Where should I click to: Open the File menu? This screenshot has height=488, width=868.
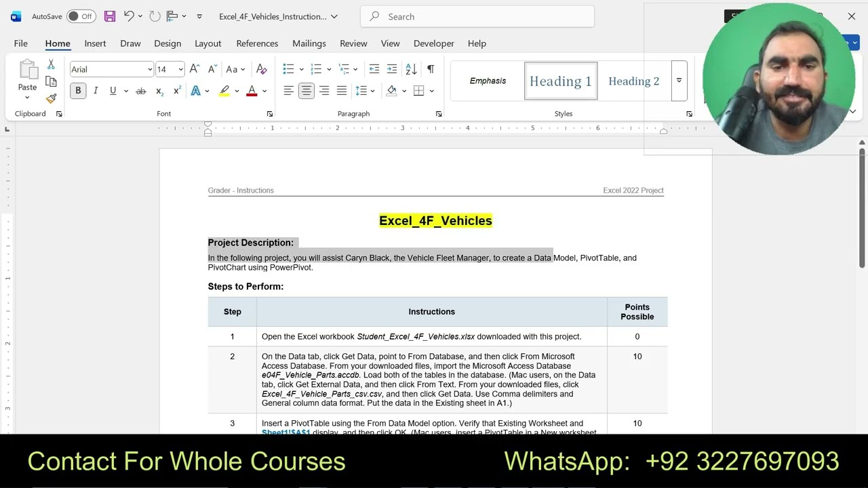[21, 43]
